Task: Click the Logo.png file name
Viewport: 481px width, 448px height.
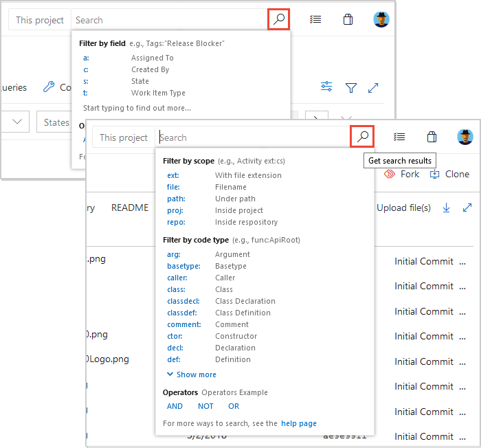Action: (108, 359)
